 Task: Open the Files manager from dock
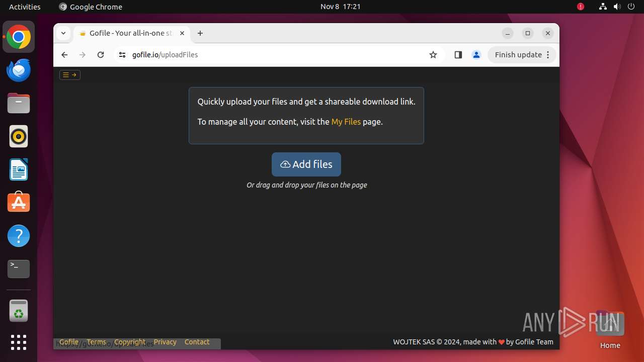tap(19, 104)
